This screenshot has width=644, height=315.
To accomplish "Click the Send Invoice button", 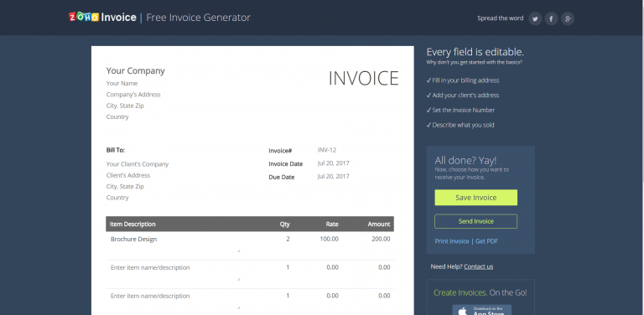I will 476,221.
